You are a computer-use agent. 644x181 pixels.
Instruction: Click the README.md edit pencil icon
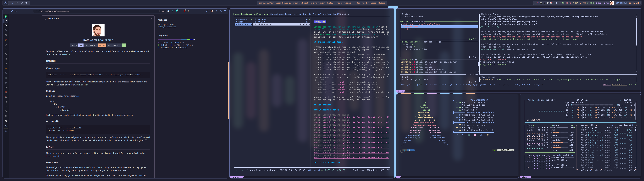tap(151, 18)
